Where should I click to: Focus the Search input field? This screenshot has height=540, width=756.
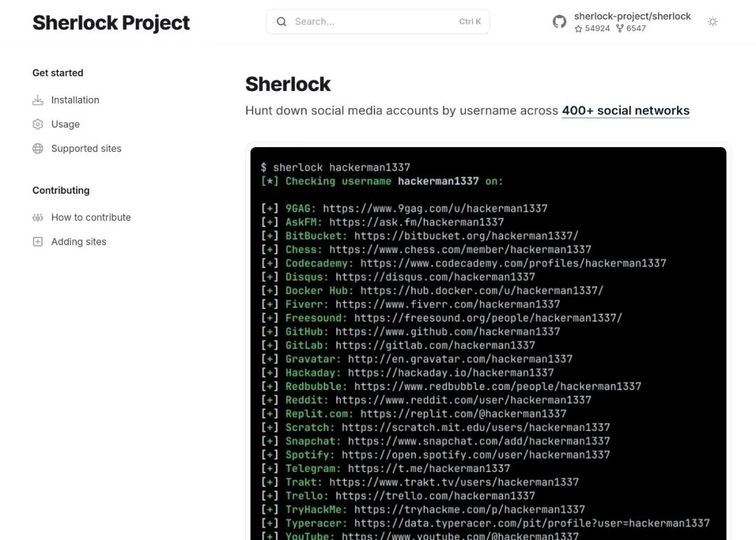click(377, 22)
